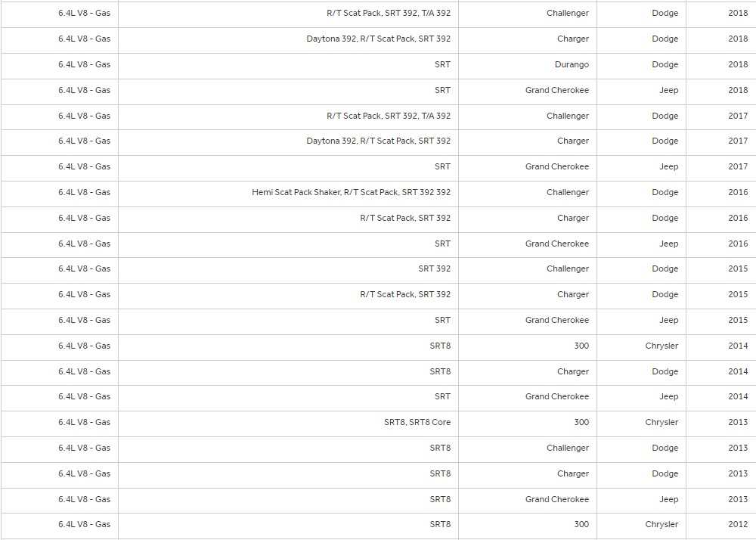Select the Hemi Scat Pack Shaker trim cell
The image size is (756, 540).
351,192
